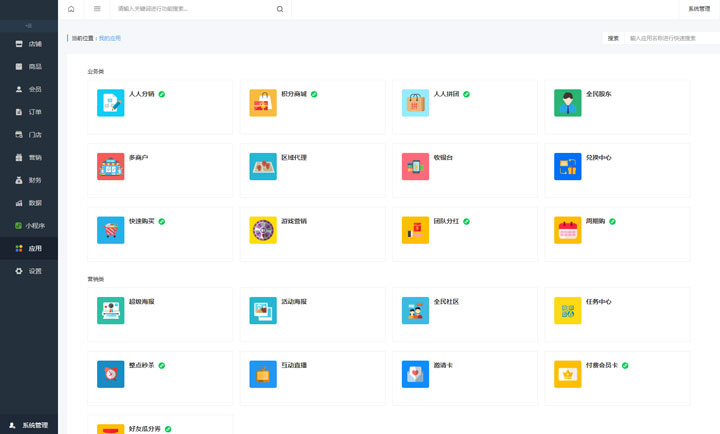Click the 邀请卡 envelope icon
The image size is (720, 434).
pos(415,374)
